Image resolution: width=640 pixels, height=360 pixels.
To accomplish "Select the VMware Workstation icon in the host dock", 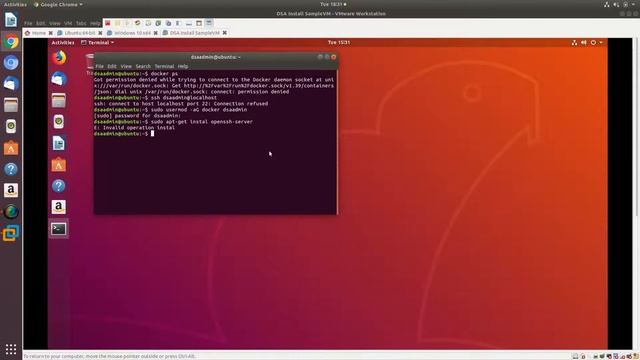I will (11, 233).
